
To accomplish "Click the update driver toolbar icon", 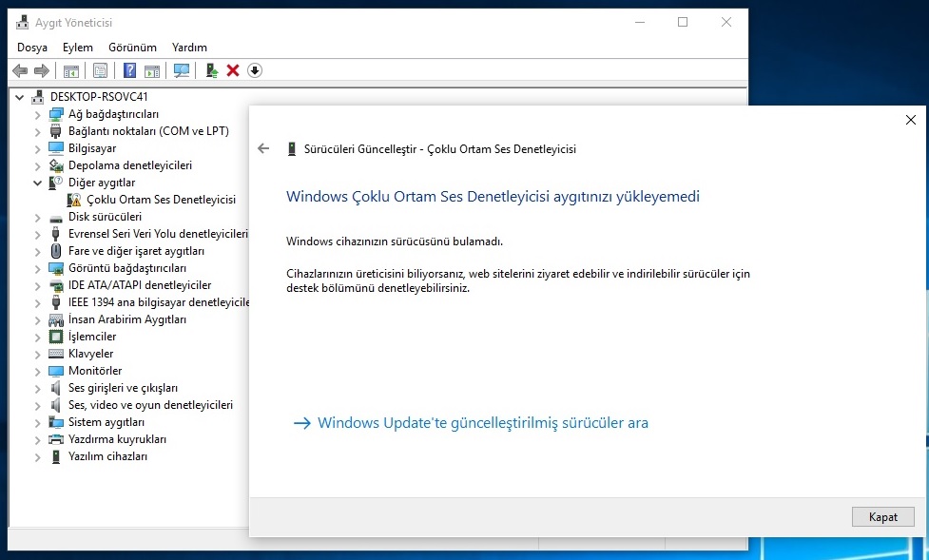I will [211, 71].
